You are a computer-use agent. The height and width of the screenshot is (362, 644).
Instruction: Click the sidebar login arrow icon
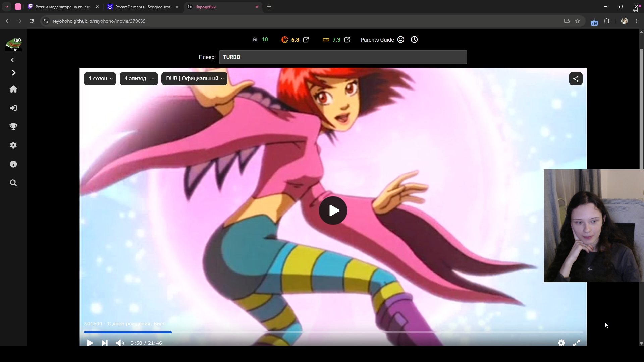pos(13,108)
